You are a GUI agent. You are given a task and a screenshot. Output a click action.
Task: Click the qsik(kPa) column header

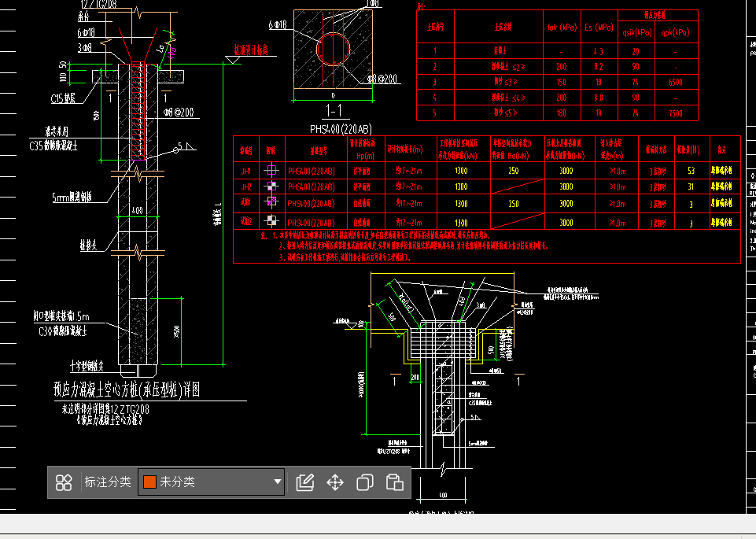636,32
